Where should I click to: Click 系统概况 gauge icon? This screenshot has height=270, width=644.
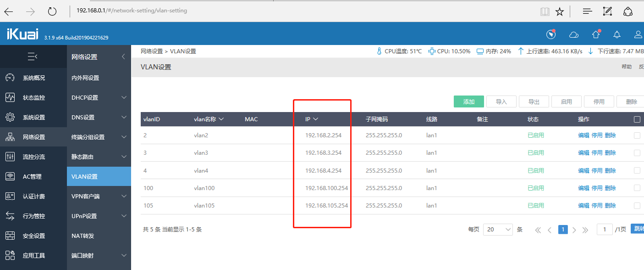[x=10, y=78]
